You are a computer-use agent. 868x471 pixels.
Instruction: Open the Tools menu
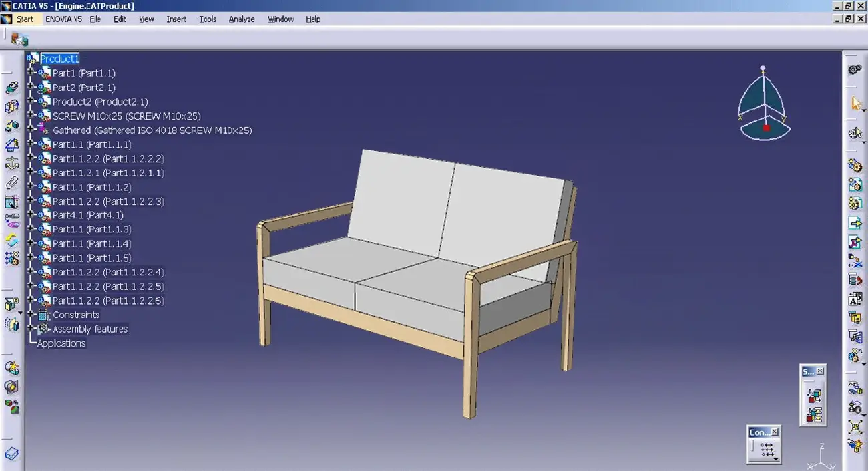point(208,19)
